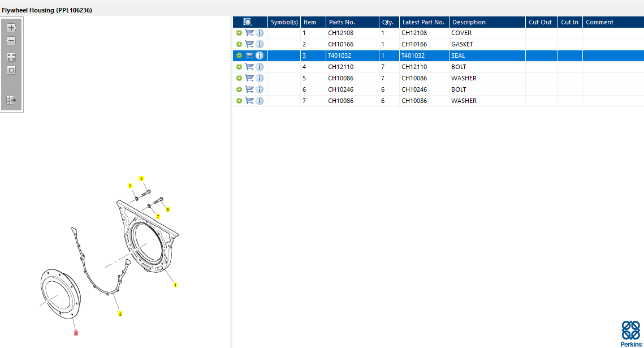Viewport: 644px width, 348px height.
Task: Click the SEAL description cell
Action: (x=487, y=55)
